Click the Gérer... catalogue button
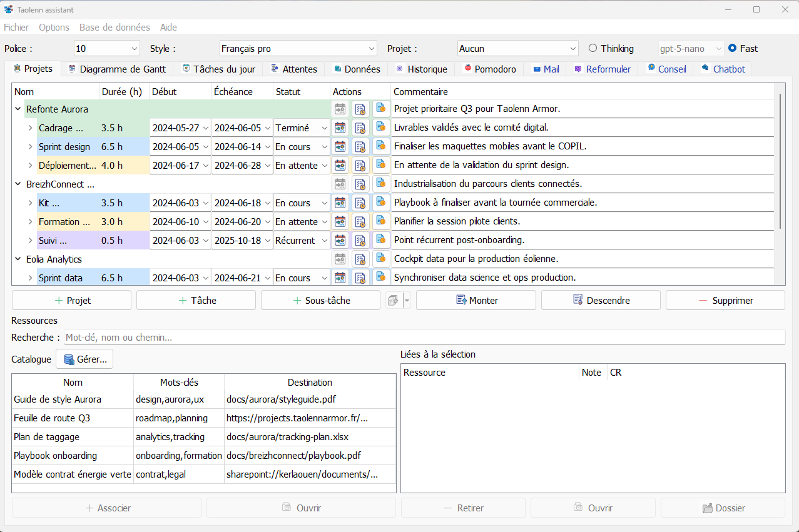The width and height of the screenshot is (799, 532). 84,359
